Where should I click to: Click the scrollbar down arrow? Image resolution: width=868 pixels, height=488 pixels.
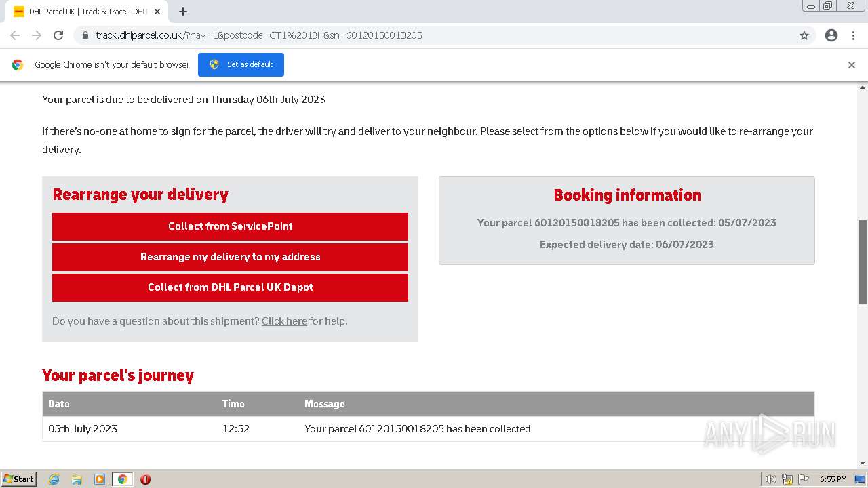coord(863,463)
